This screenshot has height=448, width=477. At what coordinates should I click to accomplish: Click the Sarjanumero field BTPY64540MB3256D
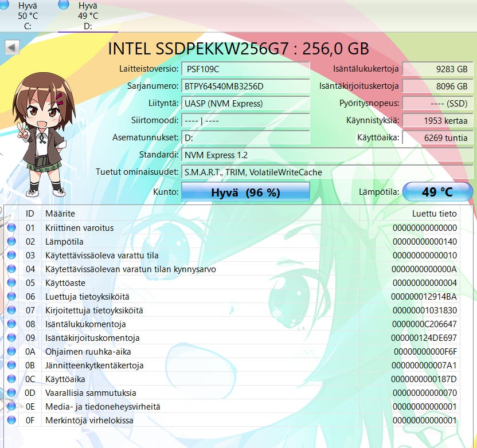(245, 86)
